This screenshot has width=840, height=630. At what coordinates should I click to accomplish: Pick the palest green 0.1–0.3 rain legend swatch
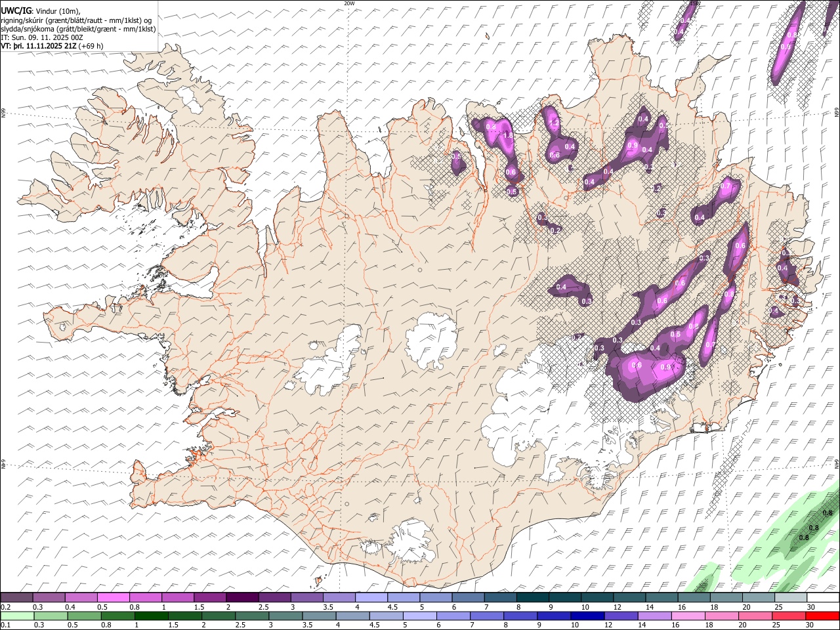pos(18,616)
